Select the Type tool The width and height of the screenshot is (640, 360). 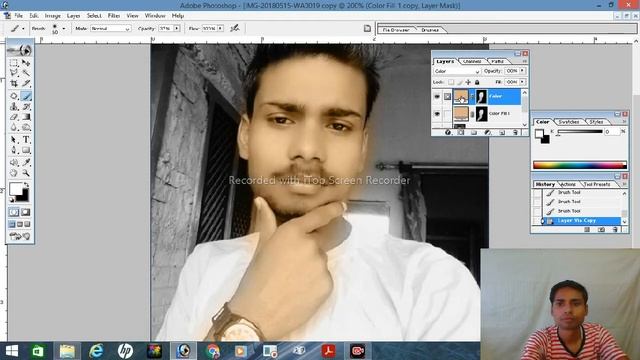coord(26,140)
